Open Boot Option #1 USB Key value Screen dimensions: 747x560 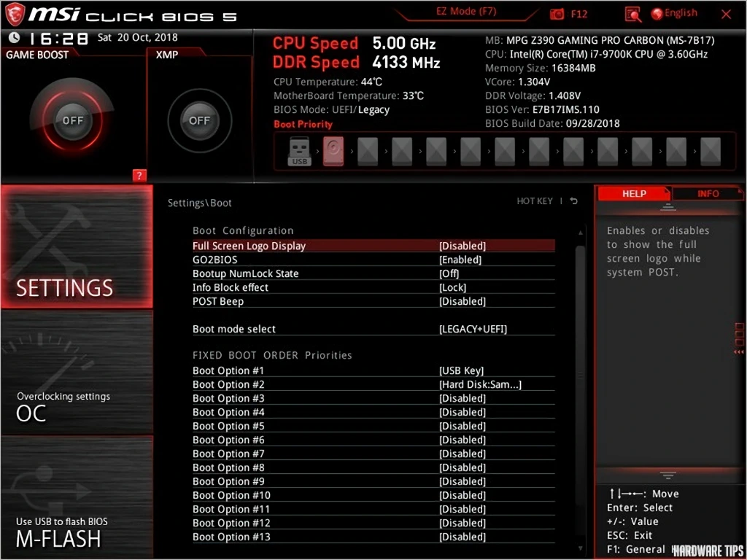tap(461, 370)
